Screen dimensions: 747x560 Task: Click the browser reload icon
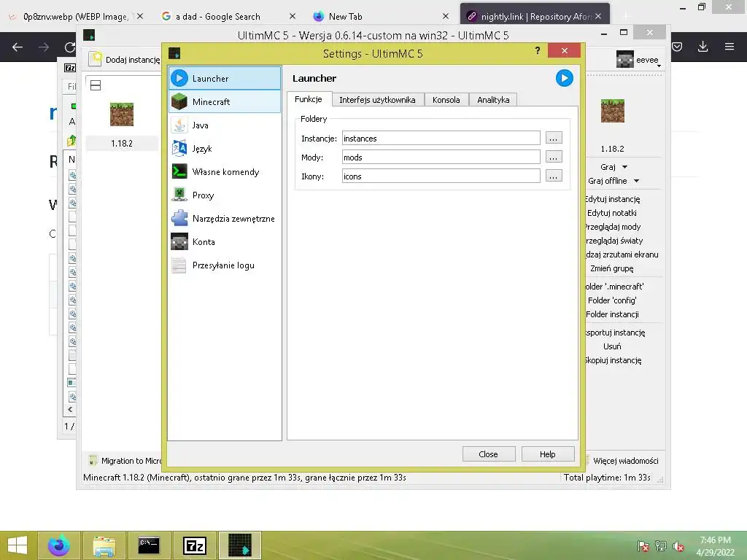click(70, 47)
